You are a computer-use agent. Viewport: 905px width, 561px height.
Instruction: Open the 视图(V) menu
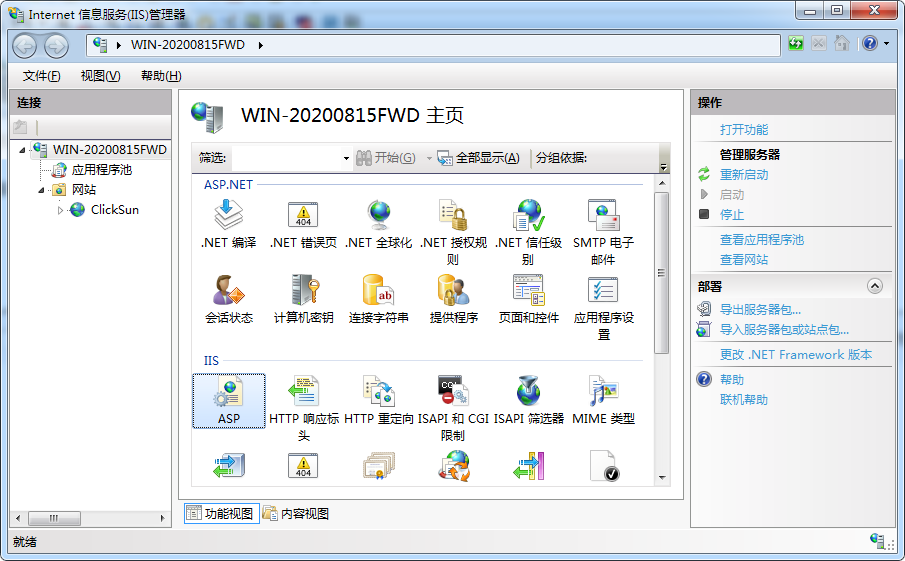pyautogui.click(x=100, y=76)
